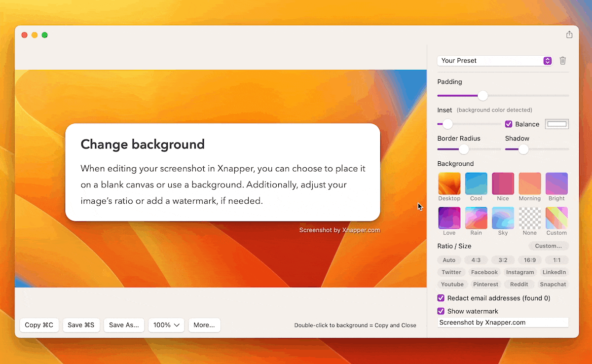Choose the Facebook size preset

[484, 272]
